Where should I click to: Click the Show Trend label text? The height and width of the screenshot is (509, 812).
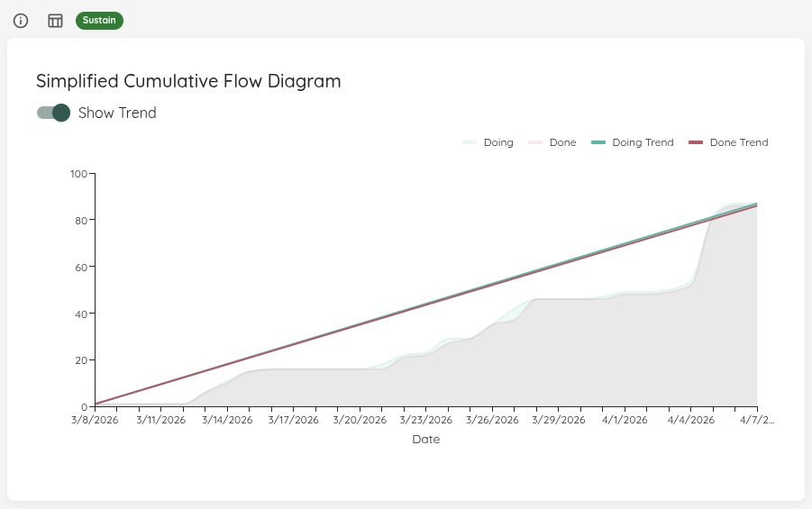click(117, 113)
